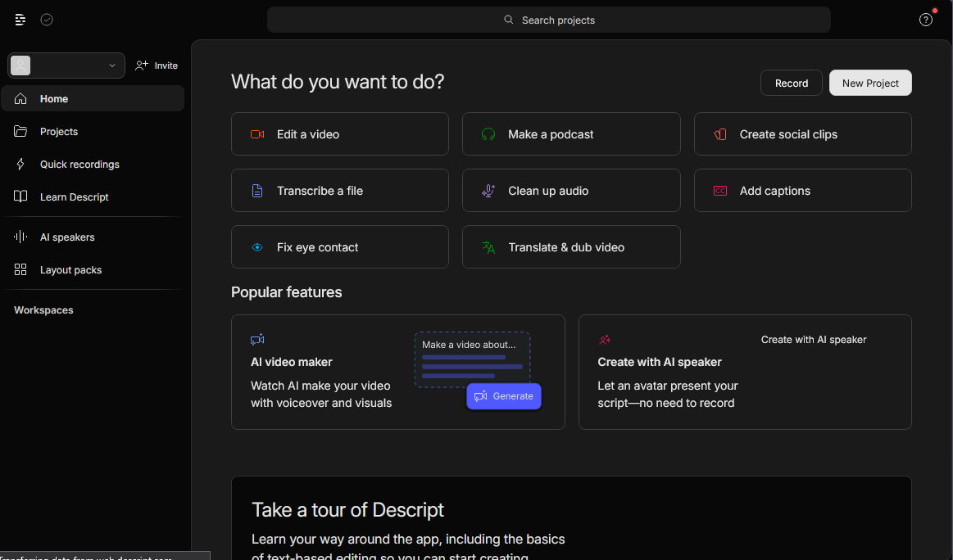Viewport: 953px width, 560px height.
Task: Click the New Project button
Action: 870,83
